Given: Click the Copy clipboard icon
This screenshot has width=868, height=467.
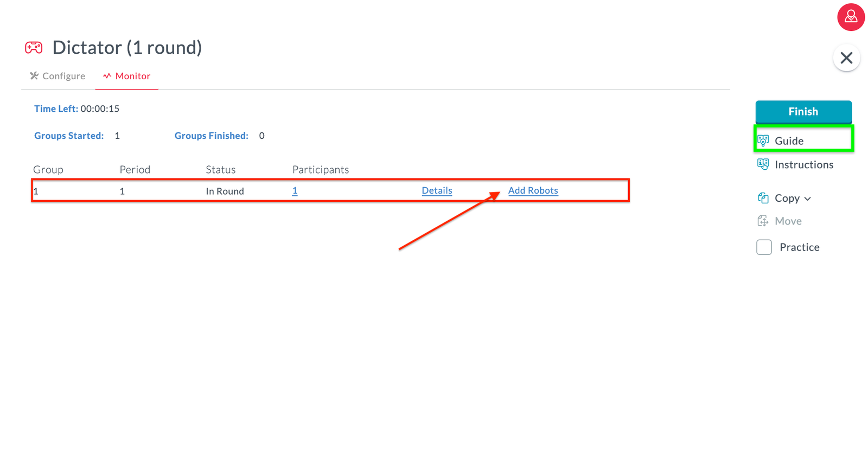Looking at the screenshot, I should coord(763,198).
